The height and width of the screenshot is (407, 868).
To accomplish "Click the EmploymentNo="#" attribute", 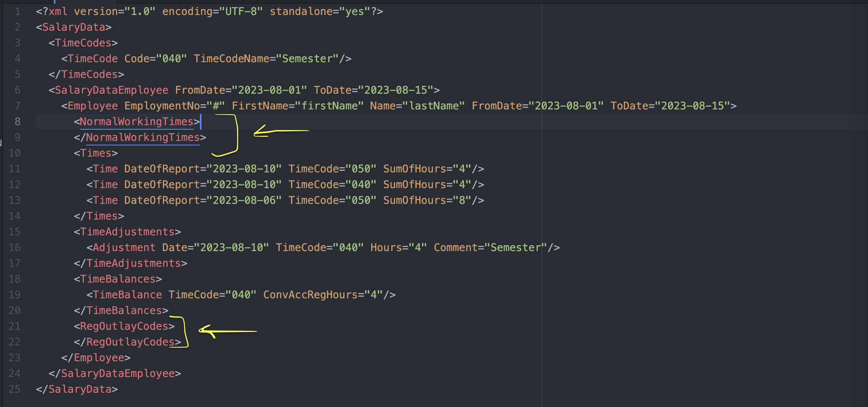I will 174,106.
